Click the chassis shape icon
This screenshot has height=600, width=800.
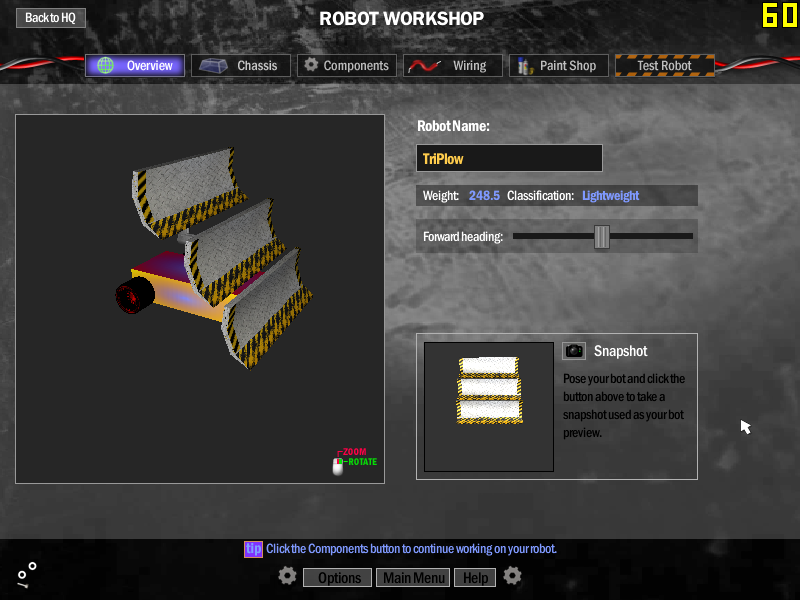pyautogui.click(x=213, y=66)
